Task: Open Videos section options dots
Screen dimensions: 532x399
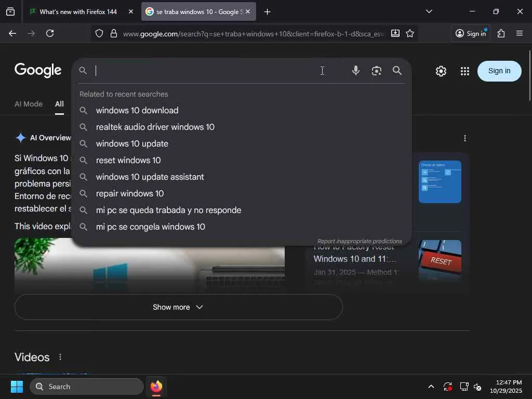Action: [x=60, y=357]
